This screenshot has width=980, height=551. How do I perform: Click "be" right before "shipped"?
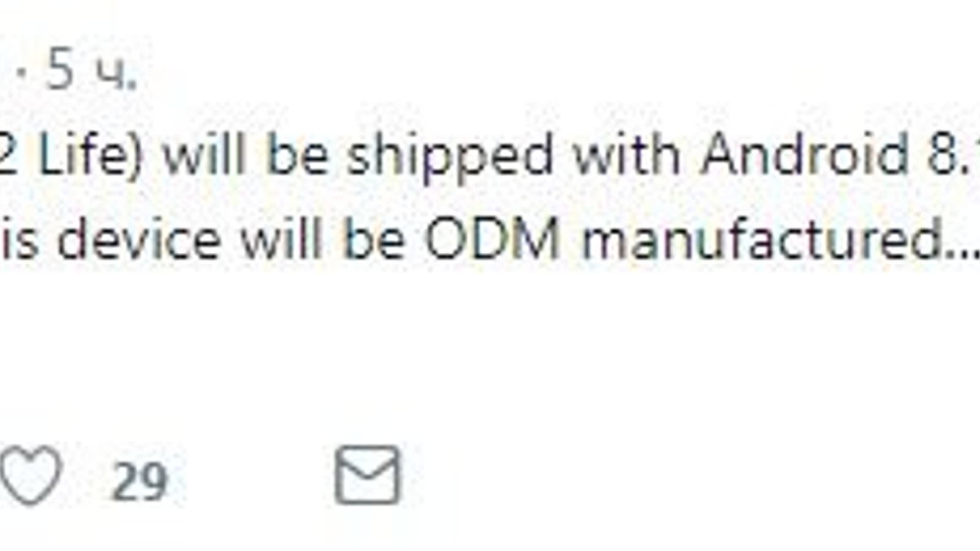coord(298,154)
